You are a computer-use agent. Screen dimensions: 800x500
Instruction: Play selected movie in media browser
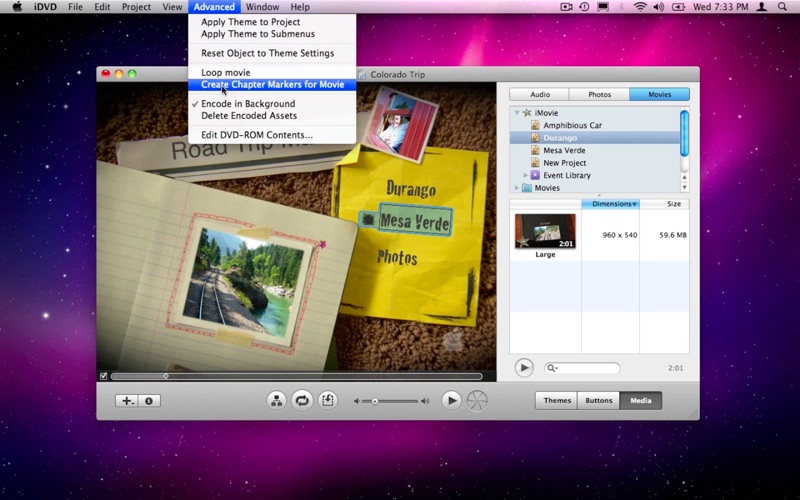(524, 367)
